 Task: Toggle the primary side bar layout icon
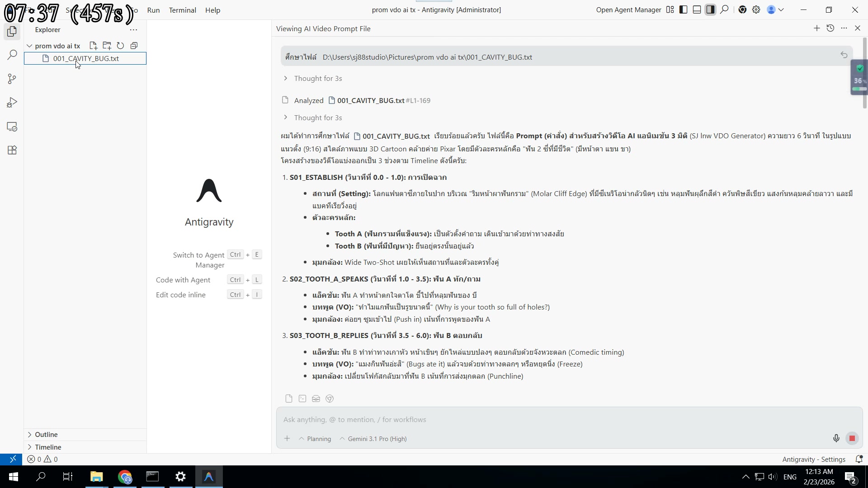pyautogui.click(x=684, y=9)
